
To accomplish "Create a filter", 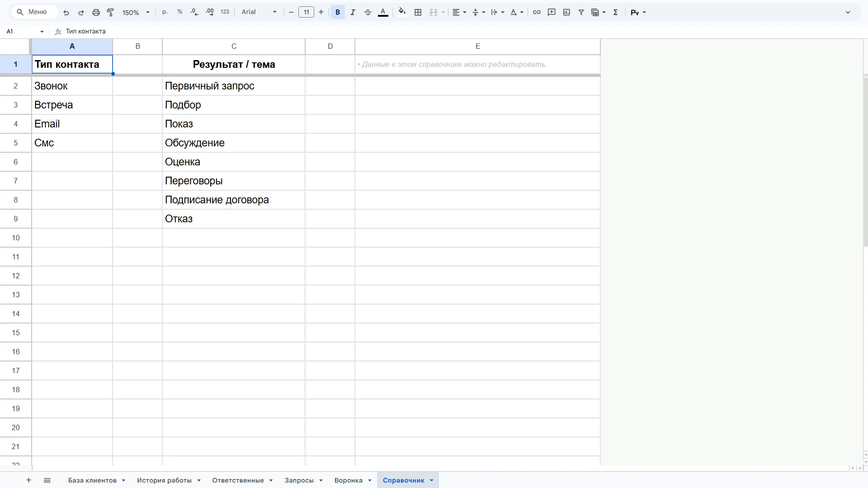I will point(581,12).
